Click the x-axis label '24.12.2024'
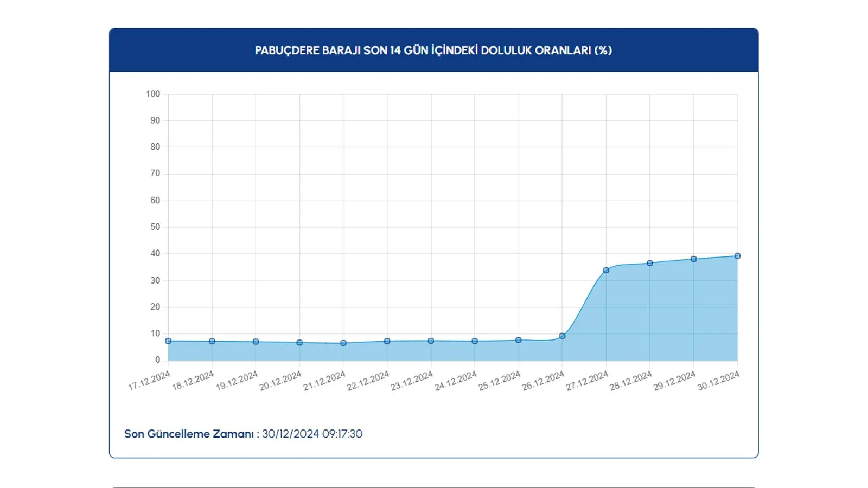Image resolution: width=868 pixels, height=488 pixels. tap(456, 381)
